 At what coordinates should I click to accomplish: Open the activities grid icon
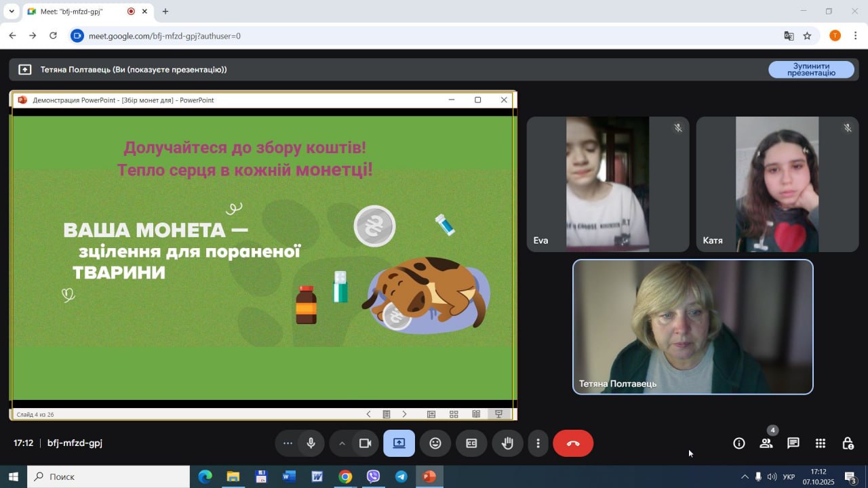point(821,443)
